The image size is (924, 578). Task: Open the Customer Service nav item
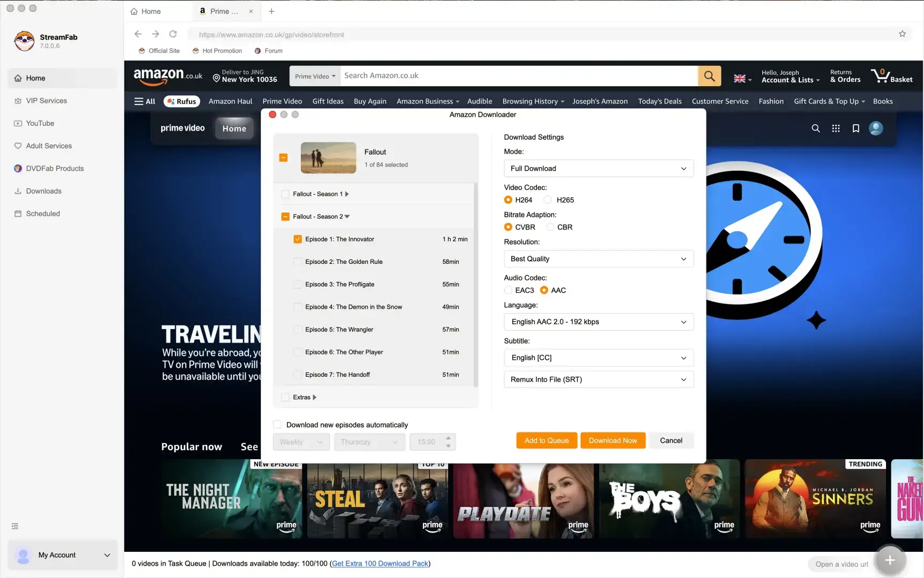coord(720,101)
